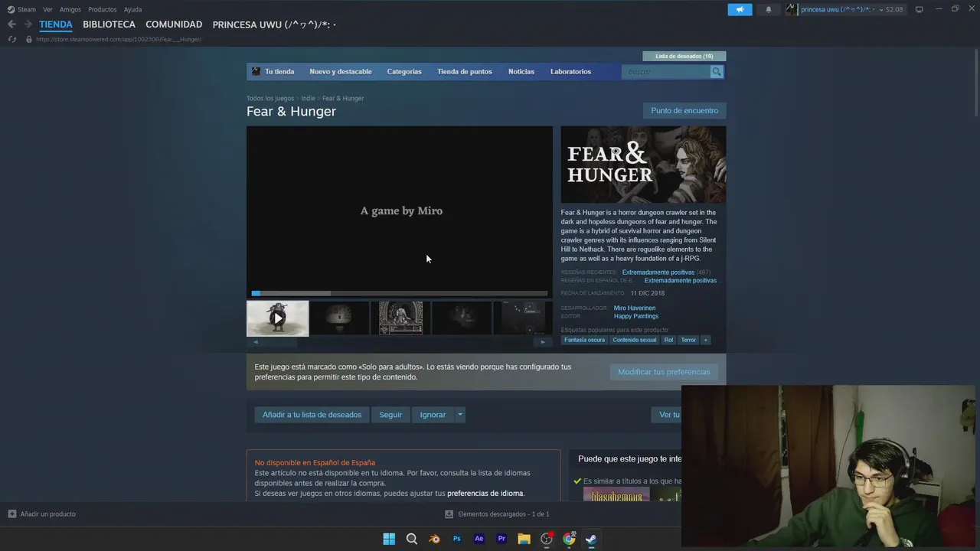Click the Steam announcements megaphone icon

[x=740, y=9]
